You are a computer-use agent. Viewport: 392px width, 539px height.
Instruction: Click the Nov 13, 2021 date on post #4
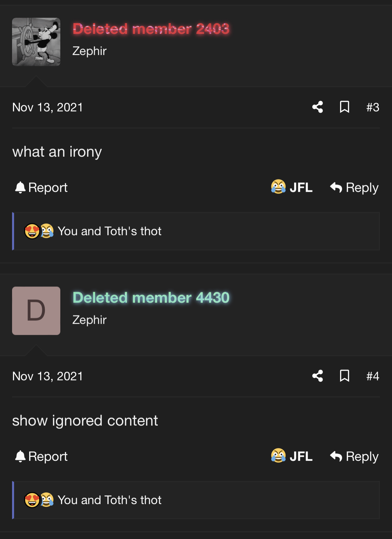click(48, 376)
